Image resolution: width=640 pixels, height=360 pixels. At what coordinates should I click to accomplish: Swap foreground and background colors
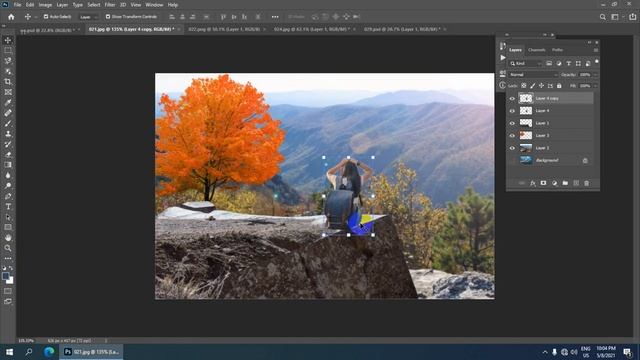tap(11, 268)
